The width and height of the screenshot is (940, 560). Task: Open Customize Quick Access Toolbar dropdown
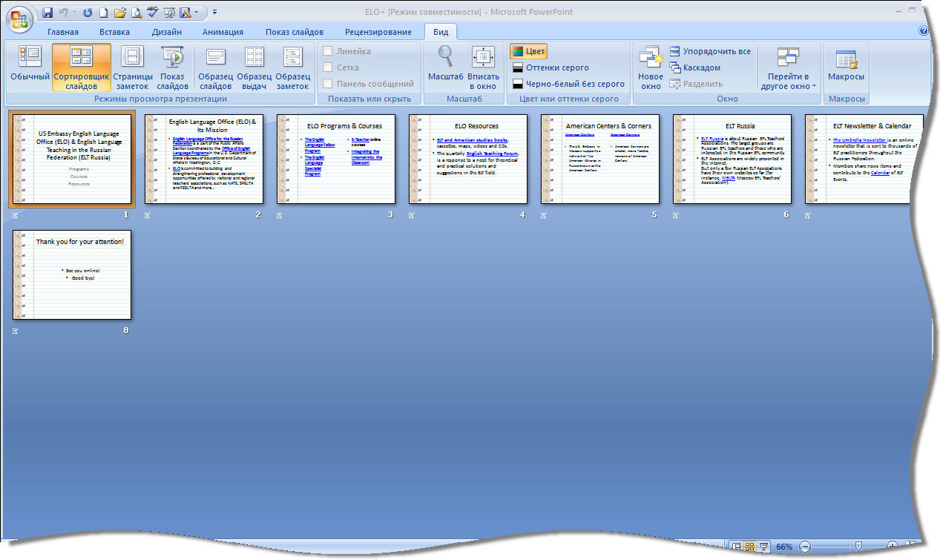[x=214, y=13]
